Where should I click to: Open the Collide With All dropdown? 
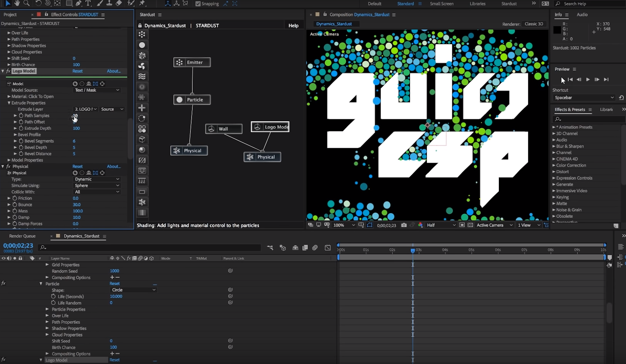pos(97,192)
